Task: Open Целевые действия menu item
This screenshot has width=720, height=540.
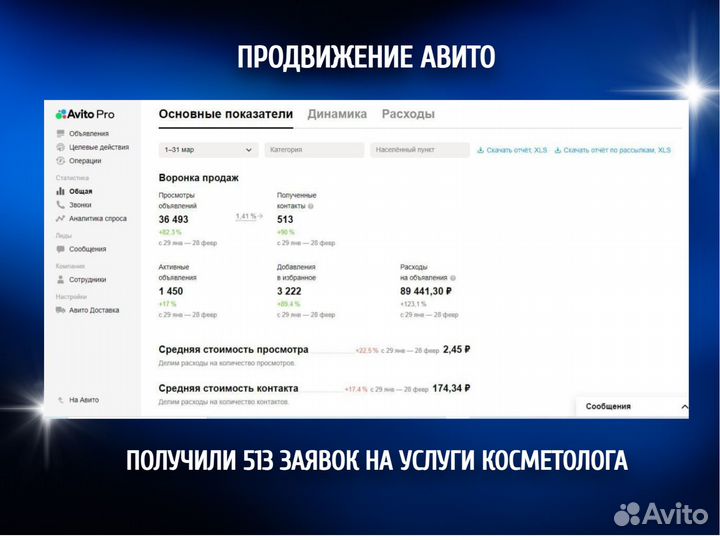Action: [99, 147]
